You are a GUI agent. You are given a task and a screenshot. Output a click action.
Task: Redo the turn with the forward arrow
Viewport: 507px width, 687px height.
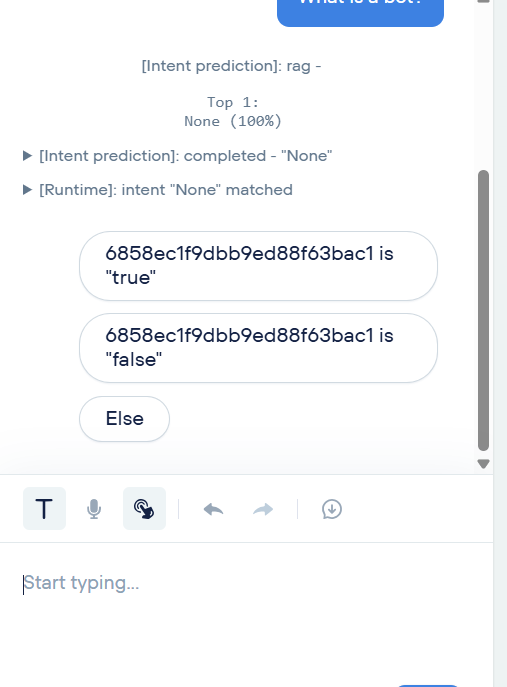tap(263, 509)
